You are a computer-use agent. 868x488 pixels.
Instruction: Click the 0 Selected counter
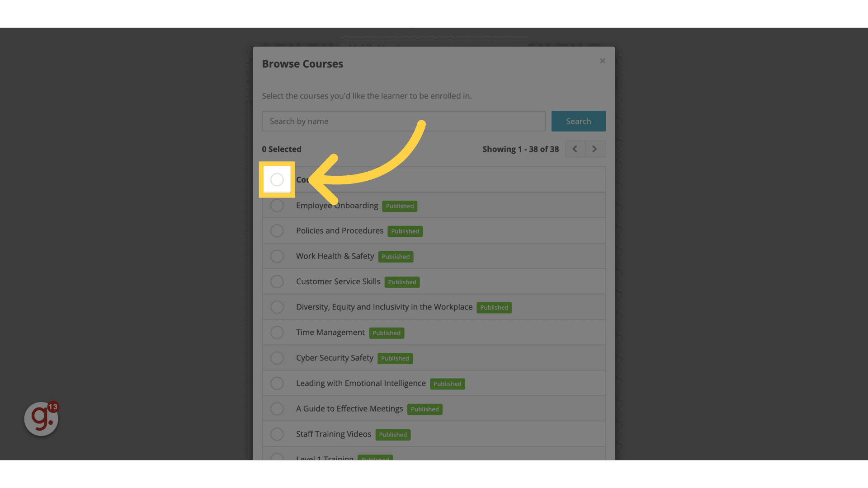pos(282,149)
